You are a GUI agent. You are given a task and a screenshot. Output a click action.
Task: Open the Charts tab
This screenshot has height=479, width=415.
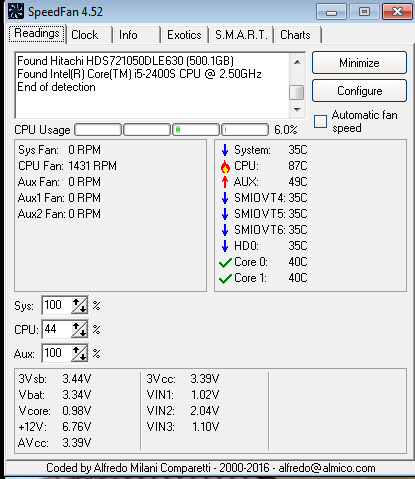(x=297, y=35)
